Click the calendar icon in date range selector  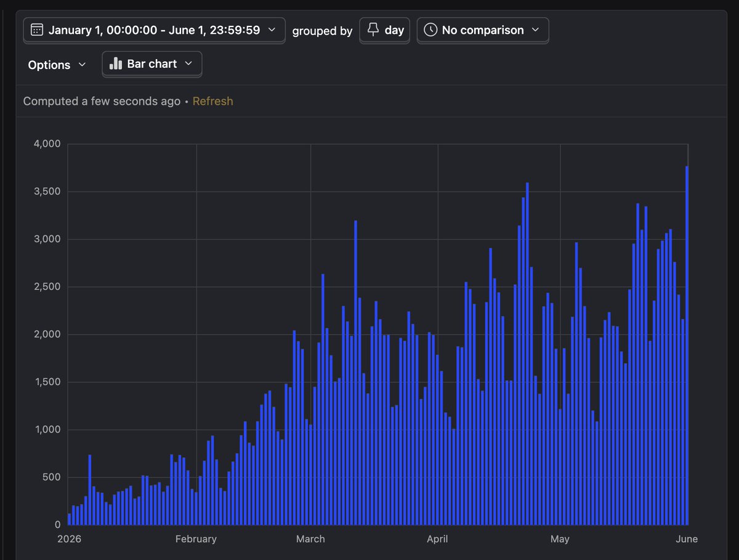(37, 30)
